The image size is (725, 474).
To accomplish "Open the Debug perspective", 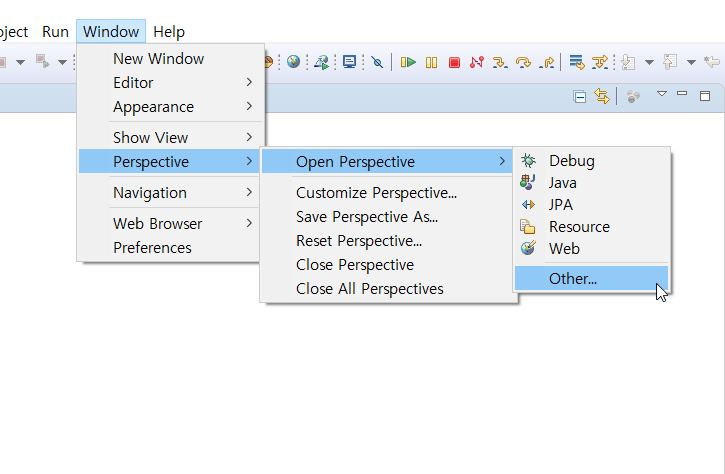I will [x=591, y=160].
